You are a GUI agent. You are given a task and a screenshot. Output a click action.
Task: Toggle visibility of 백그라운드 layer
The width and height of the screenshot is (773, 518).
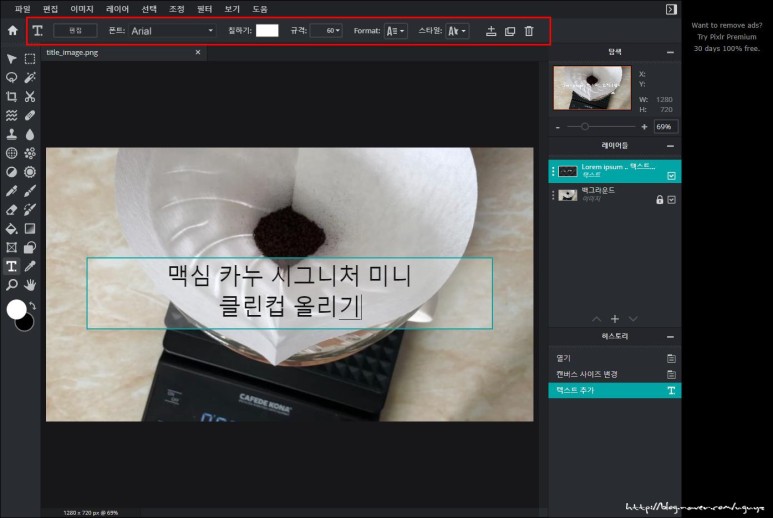click(x=671, y=200)
